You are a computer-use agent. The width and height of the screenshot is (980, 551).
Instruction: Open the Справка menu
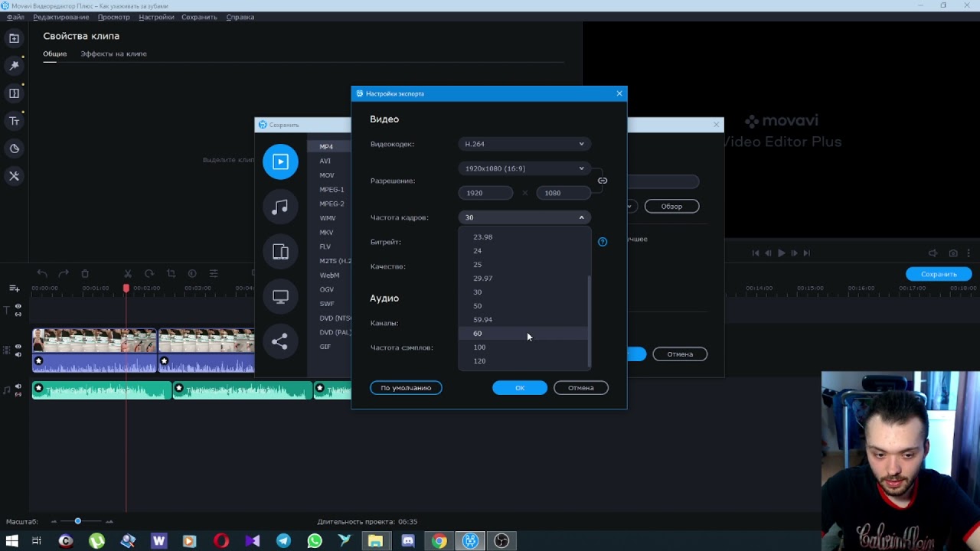240,17
